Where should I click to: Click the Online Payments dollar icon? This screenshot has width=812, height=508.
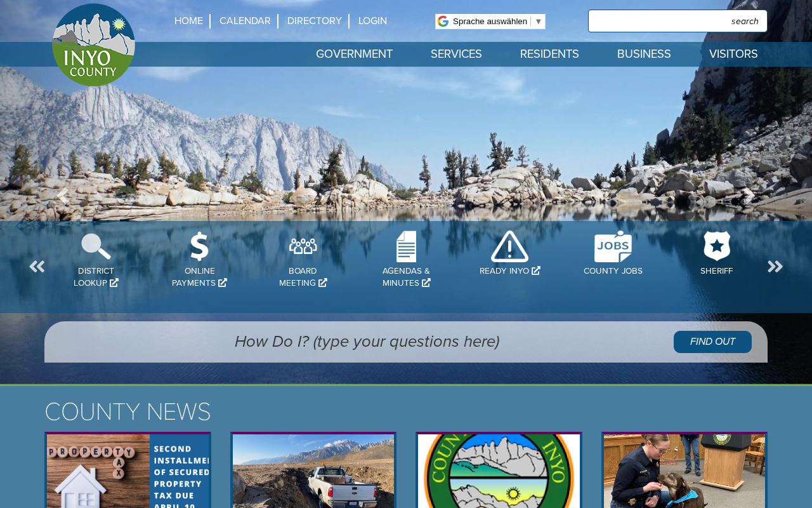(199, 246)
